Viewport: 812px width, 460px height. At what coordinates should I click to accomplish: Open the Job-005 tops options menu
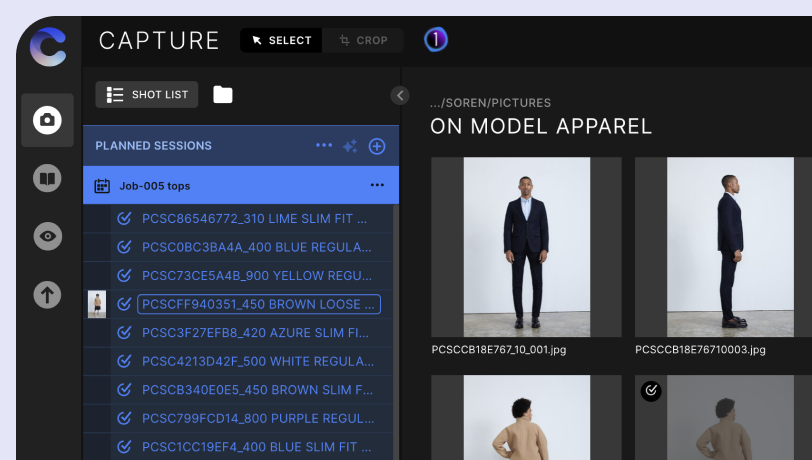[377, 185]
